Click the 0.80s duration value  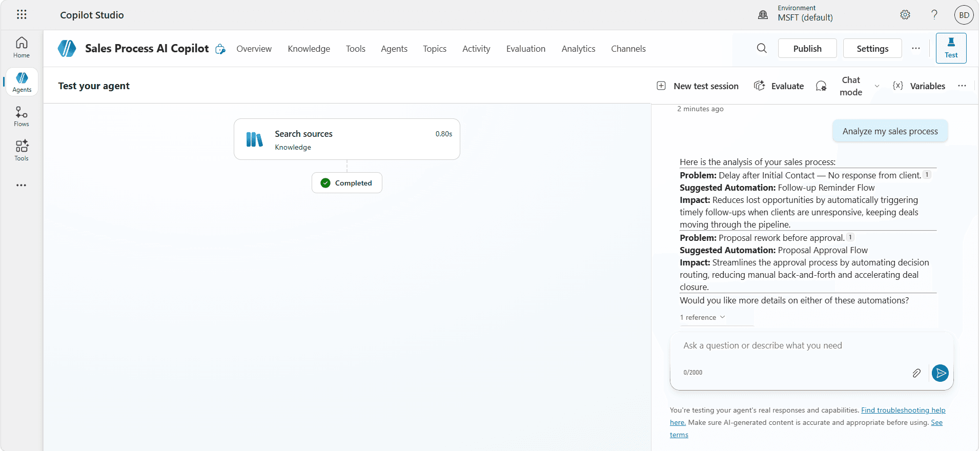point(444,134)
